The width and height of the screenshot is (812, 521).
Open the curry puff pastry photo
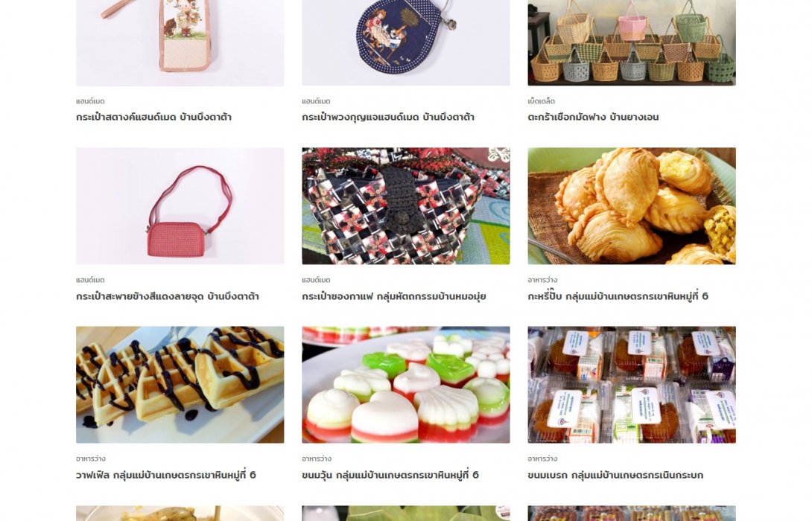[631, 206]
